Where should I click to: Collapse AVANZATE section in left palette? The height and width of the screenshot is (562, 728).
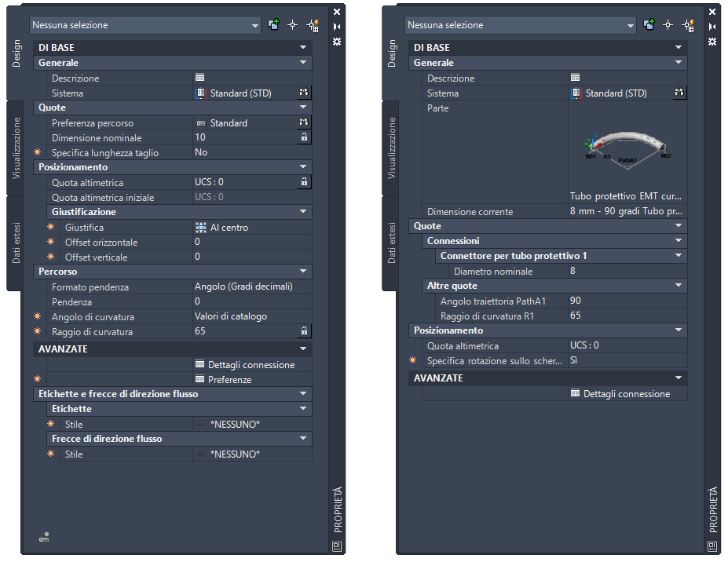[x=303, y=349]
